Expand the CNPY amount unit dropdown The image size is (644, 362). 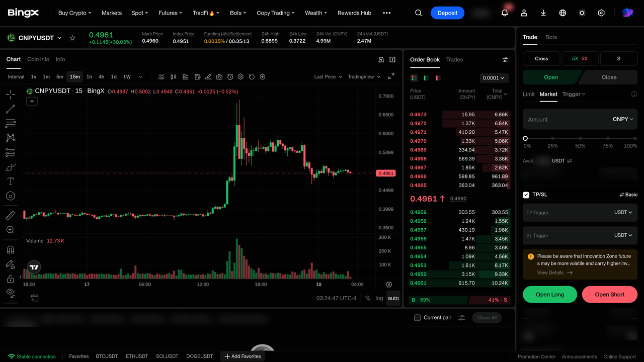(x=623, y=119)
